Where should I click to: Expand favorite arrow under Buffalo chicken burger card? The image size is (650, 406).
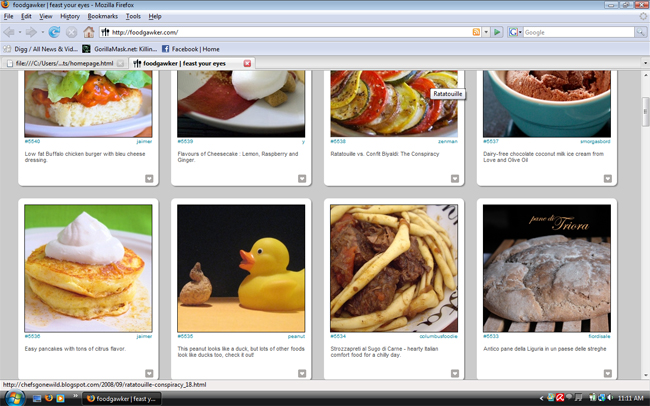(148, 179)
